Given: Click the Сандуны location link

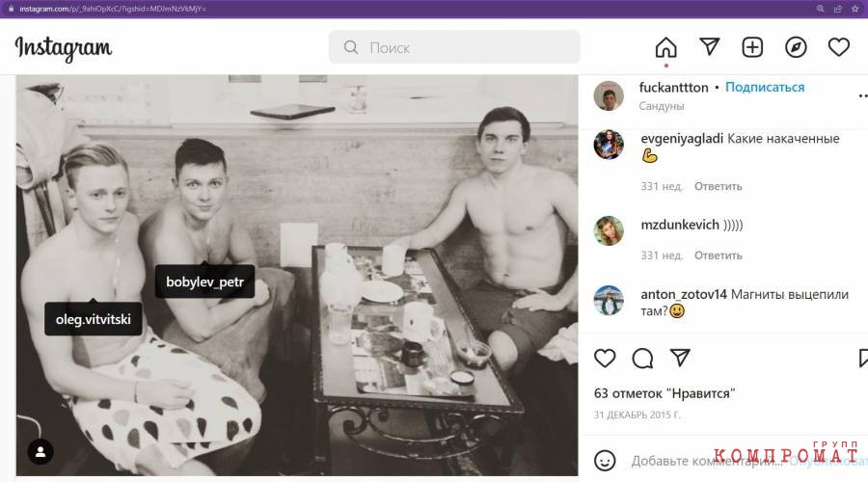Looking at the screenshot, I should [x=661, y=106].
